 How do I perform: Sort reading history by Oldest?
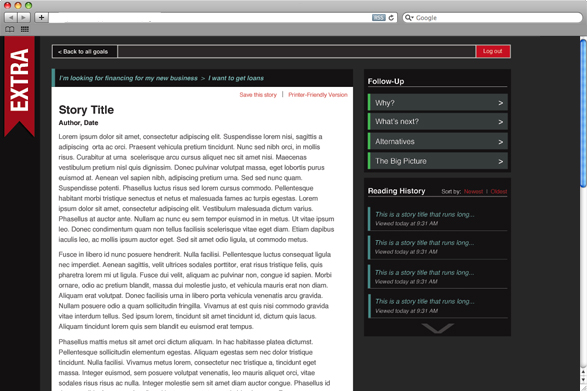click(499, 191)
